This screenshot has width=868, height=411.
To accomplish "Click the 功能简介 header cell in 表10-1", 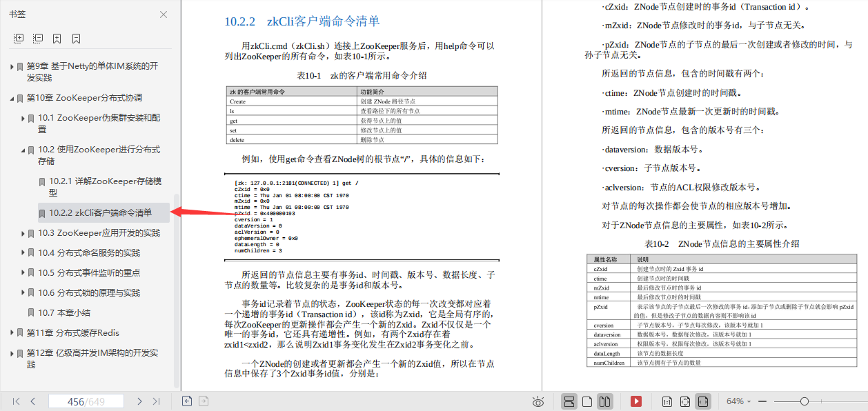I will tap(427, 91).
